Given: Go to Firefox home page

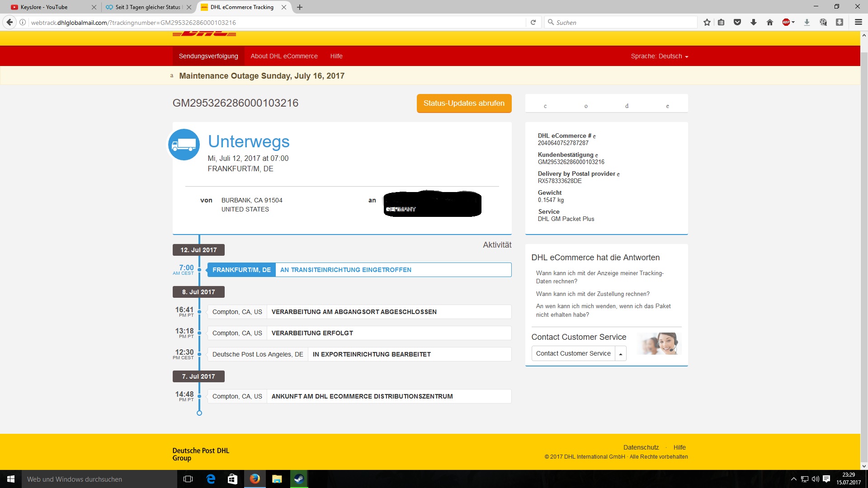Looking at the screenshot, I should [x=770, y=22].
